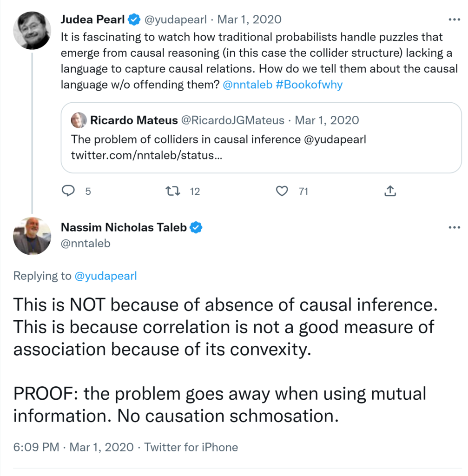The image size is (468, 476).
Task: Click the 6:09 PM timestamp on Taleb's reply
Action: (36, 447)
